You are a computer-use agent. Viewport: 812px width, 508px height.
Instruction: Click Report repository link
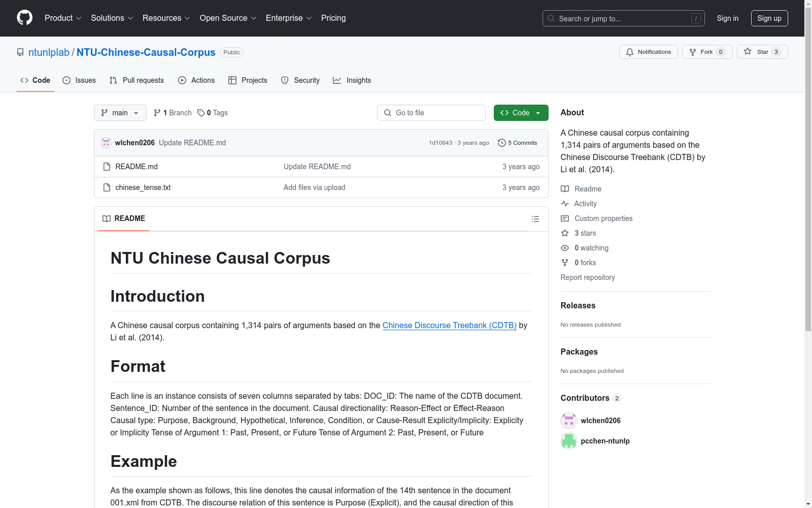[x=588, y=277]
